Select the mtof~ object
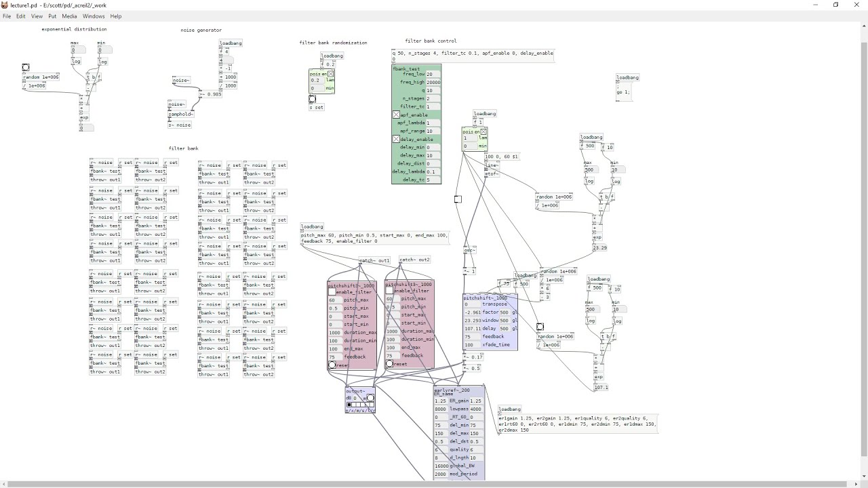Image resolution: width=868 pixels, height=488 pixels. click(x=492, y=174)
